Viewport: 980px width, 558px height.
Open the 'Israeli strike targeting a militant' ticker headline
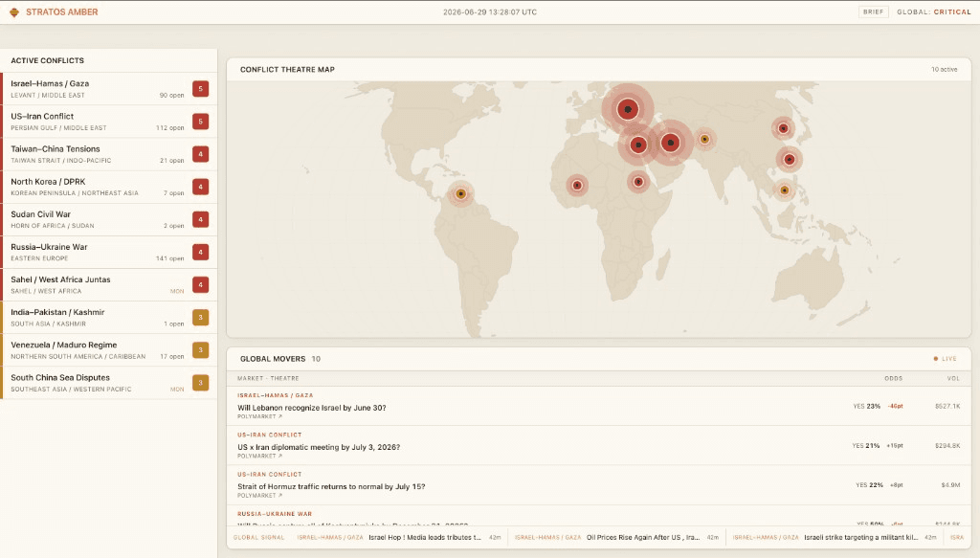tap(860, 537)
